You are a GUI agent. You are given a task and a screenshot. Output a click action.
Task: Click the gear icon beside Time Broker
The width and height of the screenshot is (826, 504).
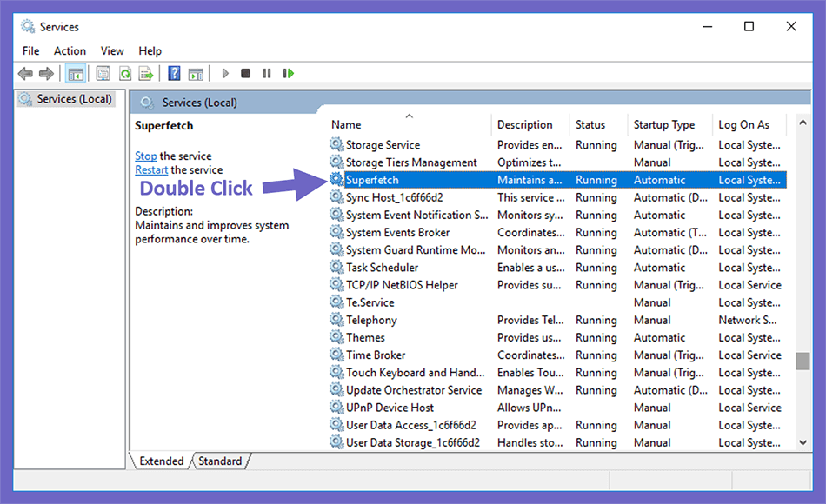click(336, 354)
